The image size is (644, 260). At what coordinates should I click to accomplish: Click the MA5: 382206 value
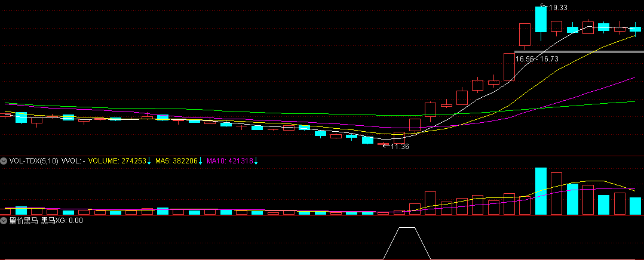177,161
